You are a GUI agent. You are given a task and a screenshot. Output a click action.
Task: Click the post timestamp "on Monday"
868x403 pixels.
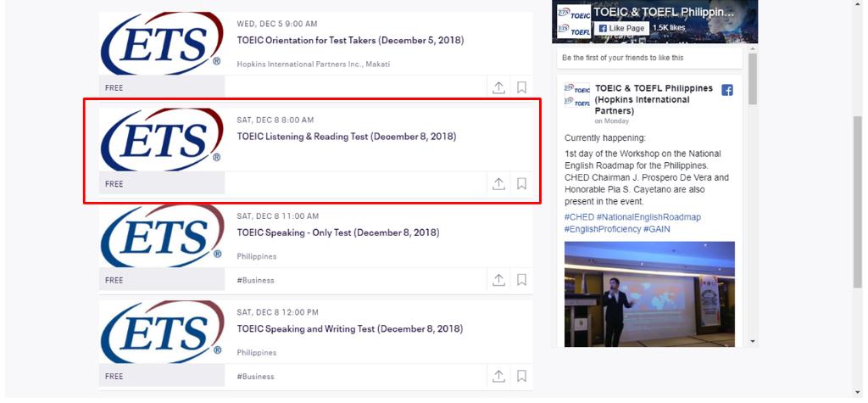pos(612,120)
